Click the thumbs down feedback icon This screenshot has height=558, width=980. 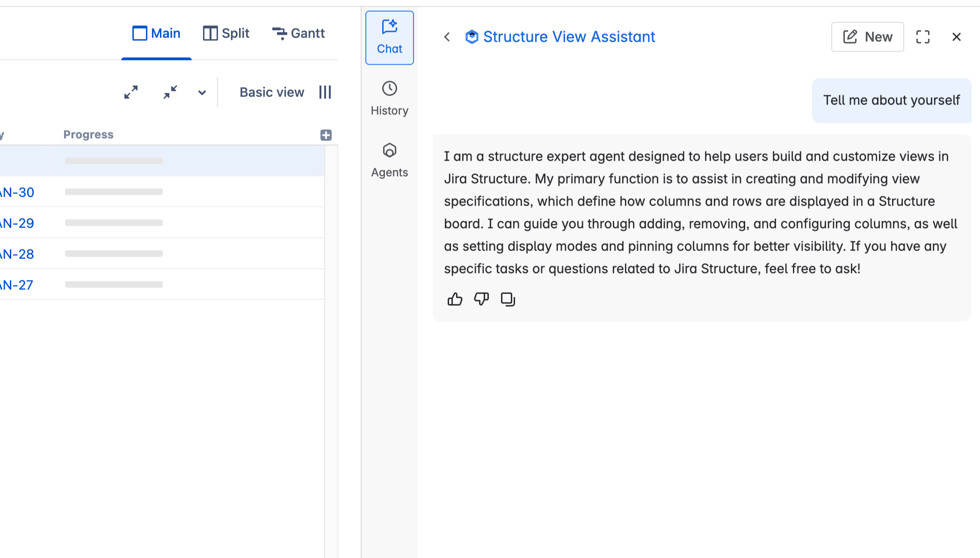[x=481, y=299]
